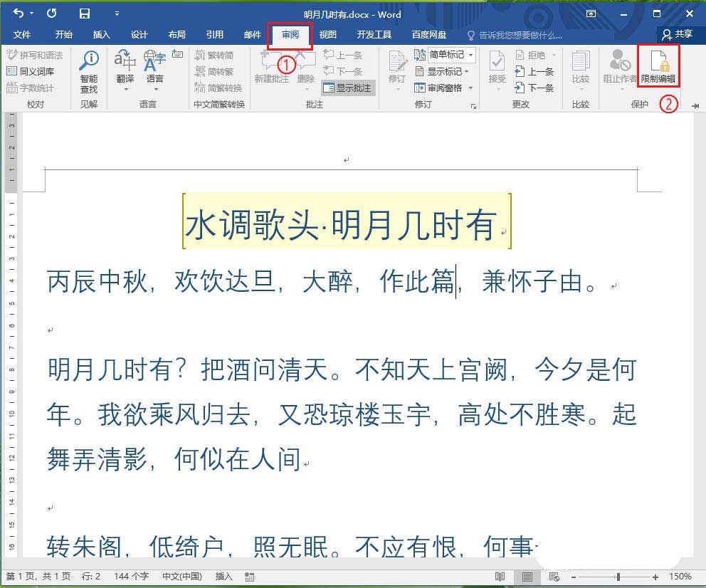Viewport: 706px width, 588px height.
Task: Go to next change 下一条
Action: click(534, 88)
